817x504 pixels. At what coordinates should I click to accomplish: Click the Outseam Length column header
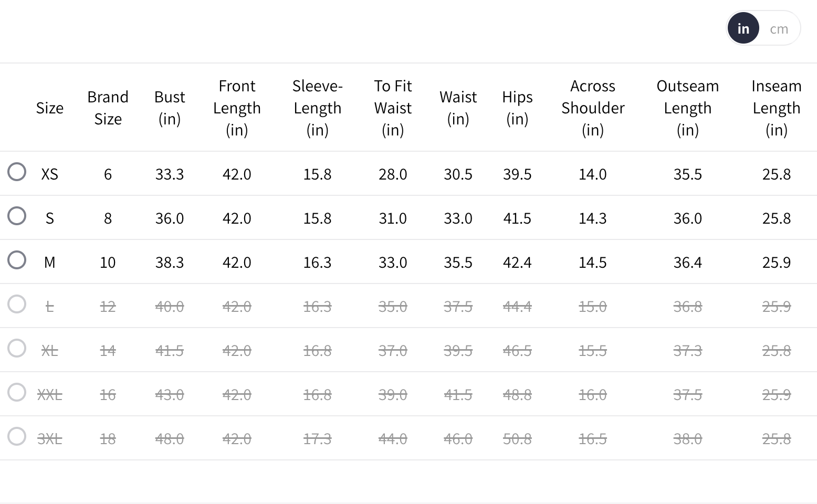(687, 108)
